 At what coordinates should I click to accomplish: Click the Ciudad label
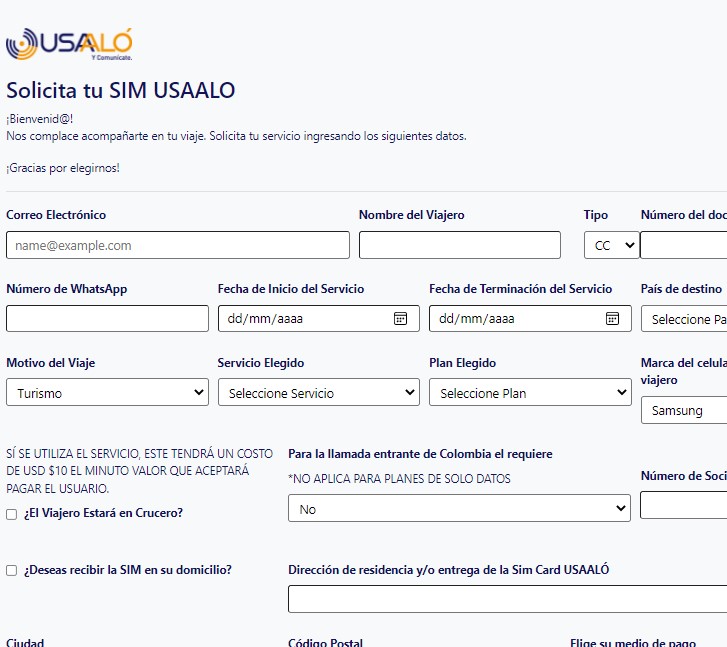(25, 642)
